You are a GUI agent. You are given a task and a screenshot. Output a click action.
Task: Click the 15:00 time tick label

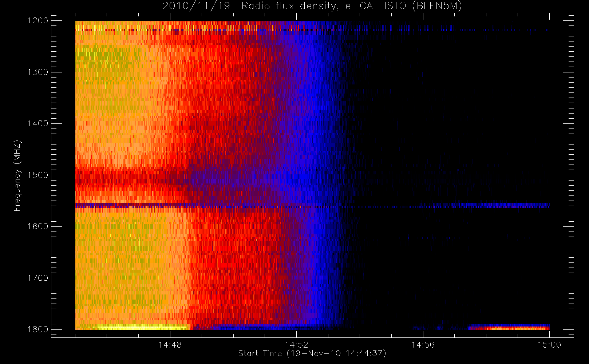(x=549, y=345)
